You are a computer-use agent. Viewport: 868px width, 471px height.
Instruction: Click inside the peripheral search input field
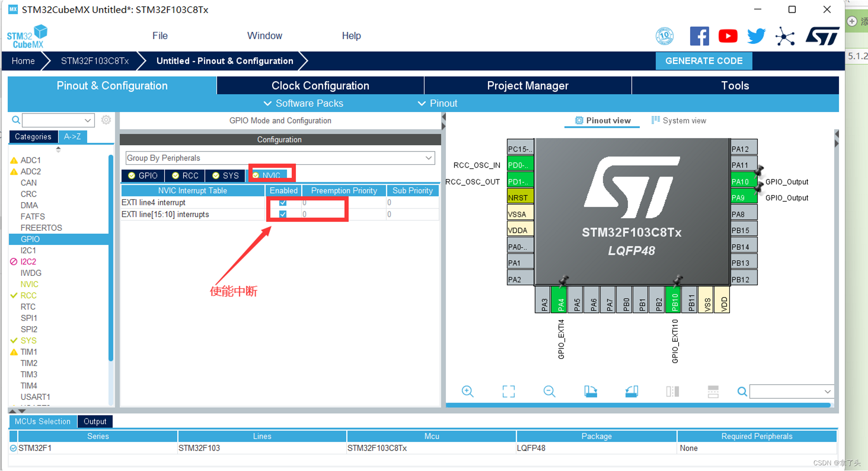(x=55, y=120)
